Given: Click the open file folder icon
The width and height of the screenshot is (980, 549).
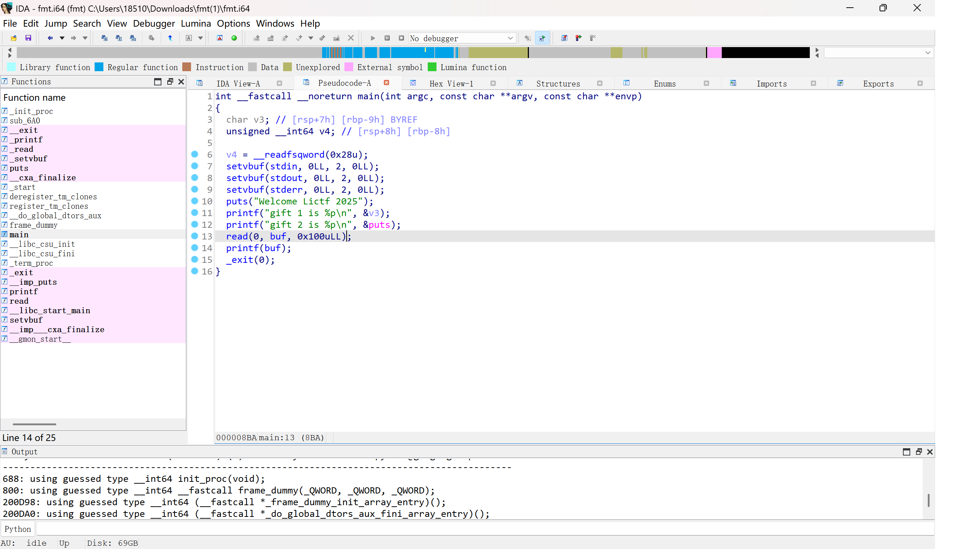Looking at the screenshot, I should [14, 38].
